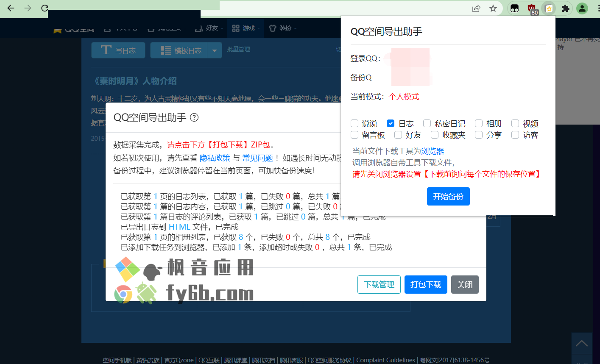Screen dimensions: 600x364
Task: Click the red 请点击下方【打包下载】ZIP包 notice
Action: click(x=218, y=144)
